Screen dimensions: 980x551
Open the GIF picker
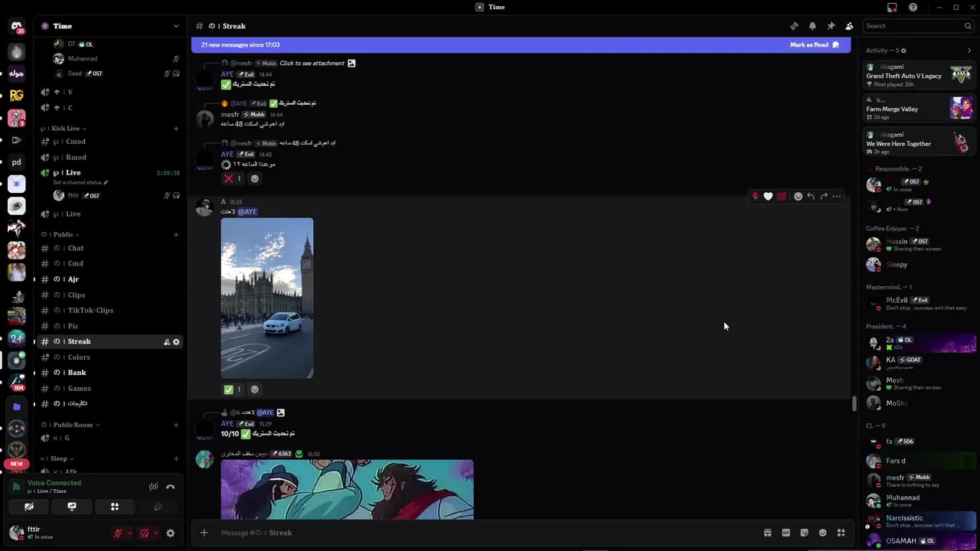786,533
